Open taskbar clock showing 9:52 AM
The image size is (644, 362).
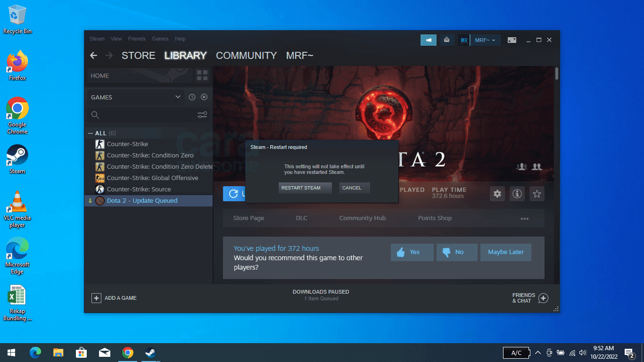coord(603,353)
